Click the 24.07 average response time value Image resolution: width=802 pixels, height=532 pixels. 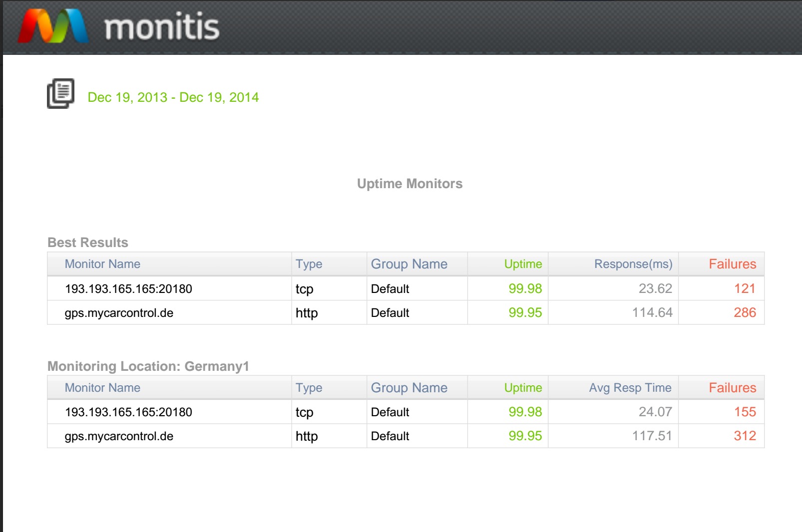click(655, 412)
